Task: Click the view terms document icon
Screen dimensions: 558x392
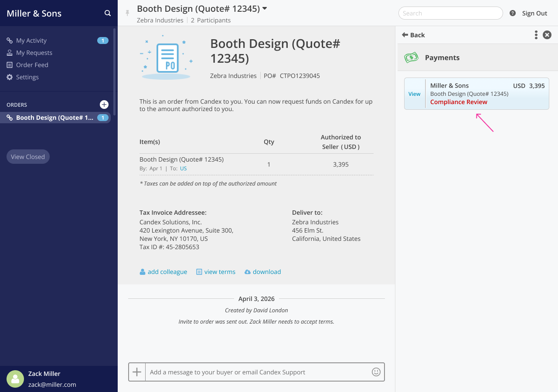Action: tap(199, 272)
